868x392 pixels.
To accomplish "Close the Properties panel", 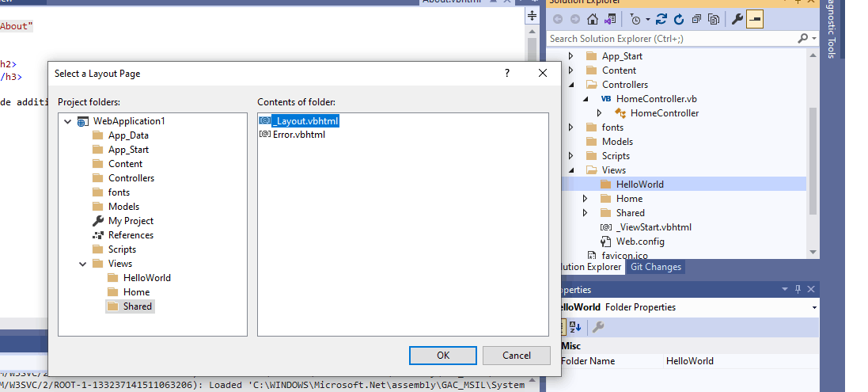I will pyautogui.click(x=811, y=290).
